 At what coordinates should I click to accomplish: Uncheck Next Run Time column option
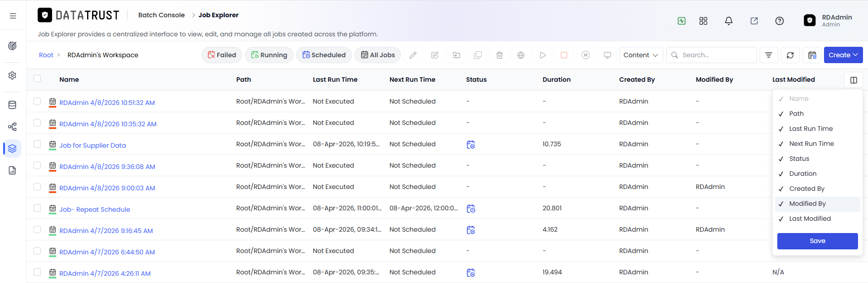pos(817,144)
